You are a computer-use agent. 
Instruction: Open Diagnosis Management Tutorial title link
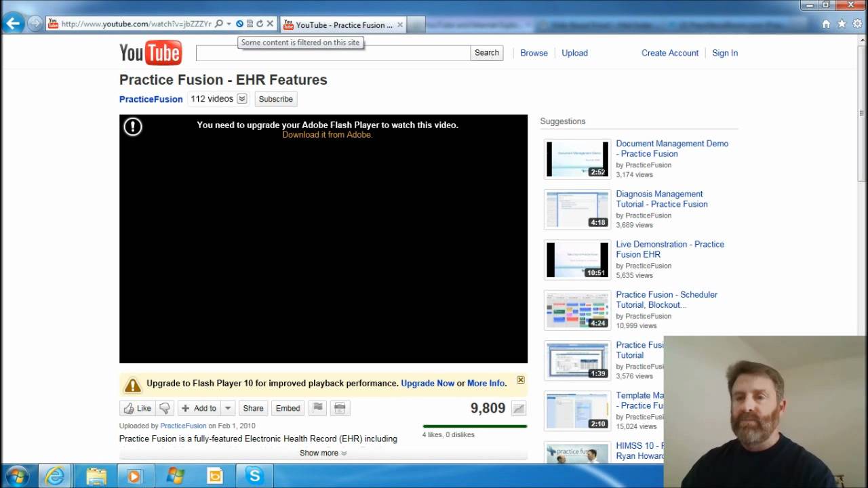(662, 199)
